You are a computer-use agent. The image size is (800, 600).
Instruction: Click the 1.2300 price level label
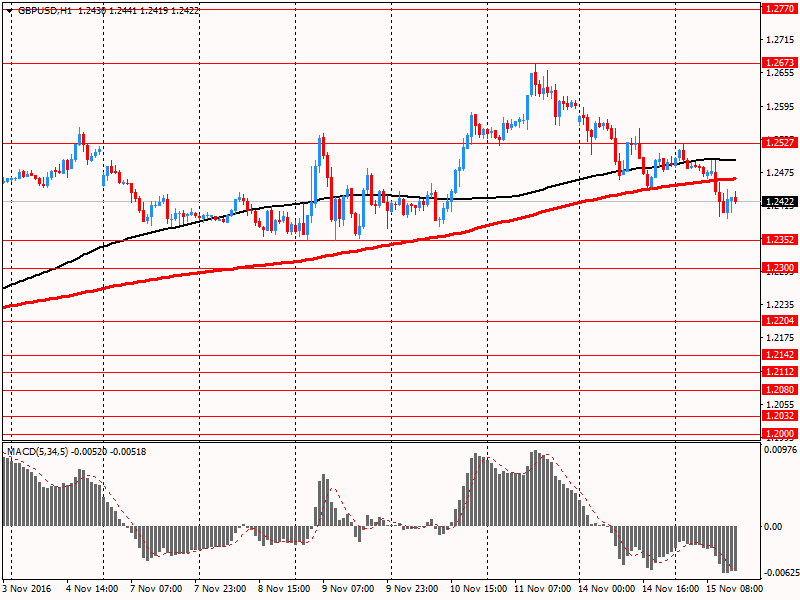point(778,268)
